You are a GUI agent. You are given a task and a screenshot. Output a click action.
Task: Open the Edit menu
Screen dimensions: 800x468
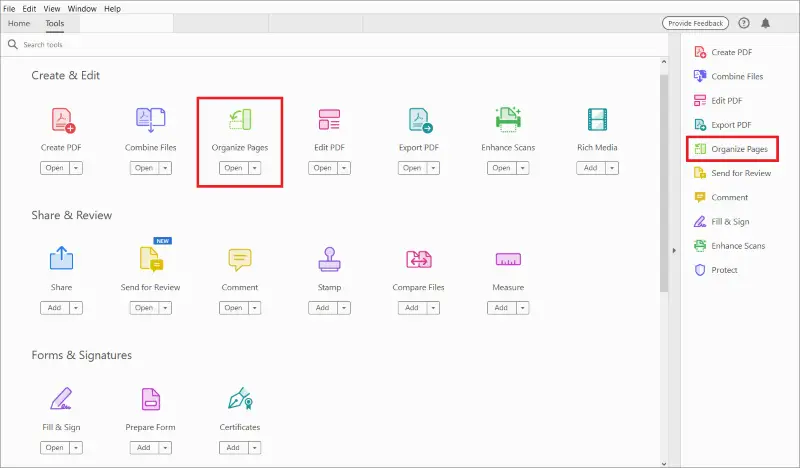(x=29, y=9)
